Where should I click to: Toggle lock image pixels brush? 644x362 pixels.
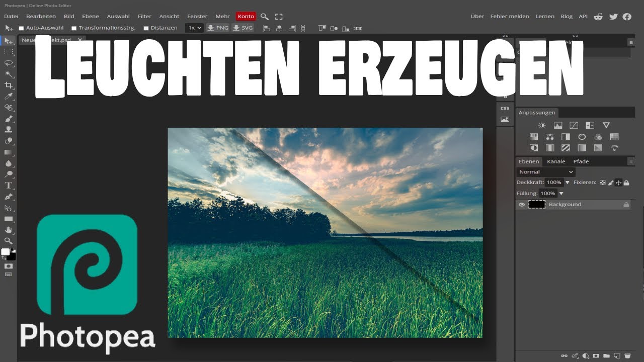point(610,183)
